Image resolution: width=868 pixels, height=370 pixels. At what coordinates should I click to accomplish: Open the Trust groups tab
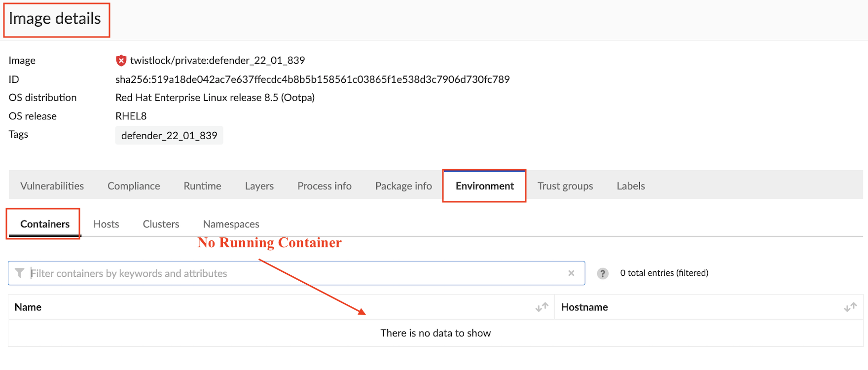coord(565,186)
